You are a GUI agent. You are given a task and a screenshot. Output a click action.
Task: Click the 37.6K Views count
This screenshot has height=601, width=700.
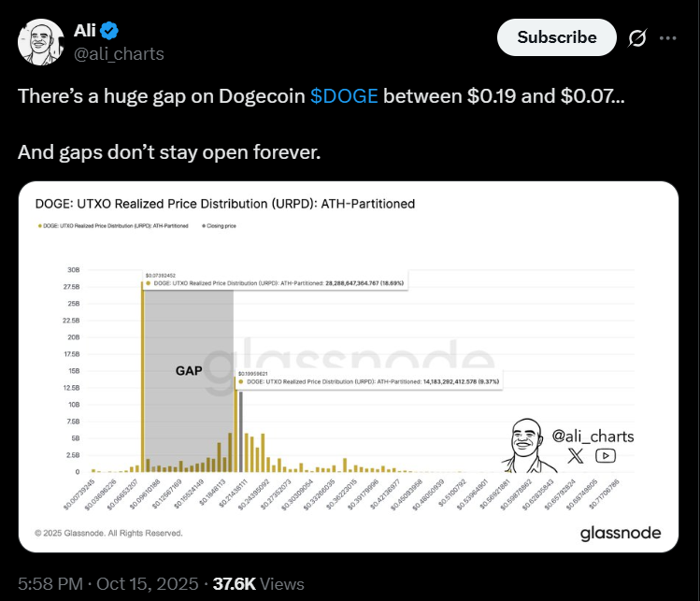coord(259,583)
